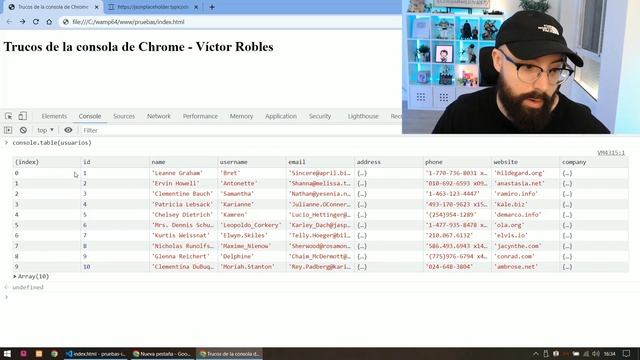Click the console.table(usuarios) command line

(52, 143)
